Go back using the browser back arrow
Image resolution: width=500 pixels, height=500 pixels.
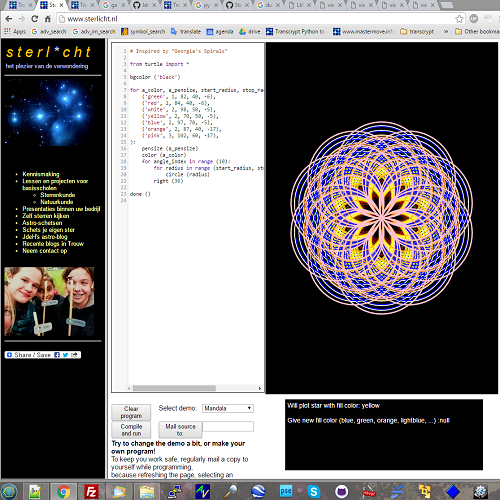9,19
